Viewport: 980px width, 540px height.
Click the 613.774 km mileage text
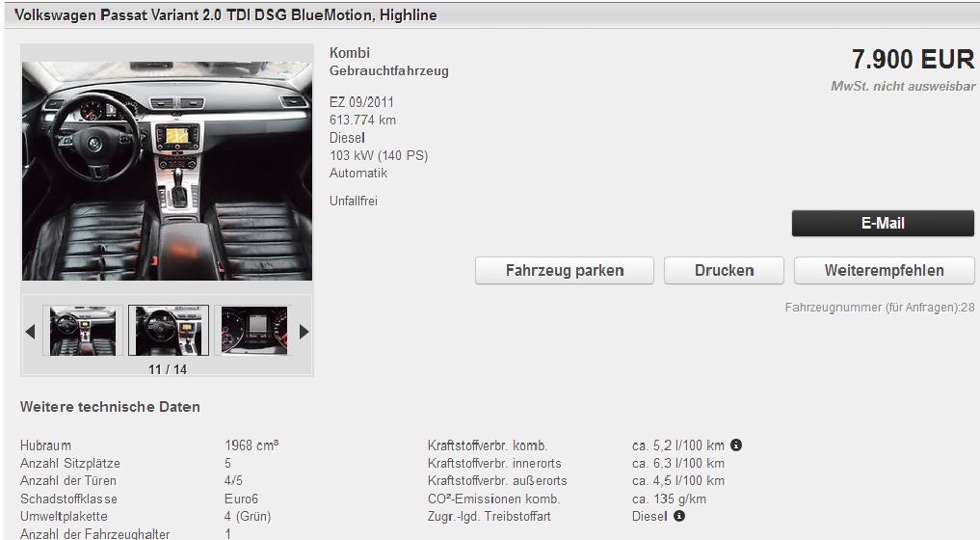click(362, 121)
